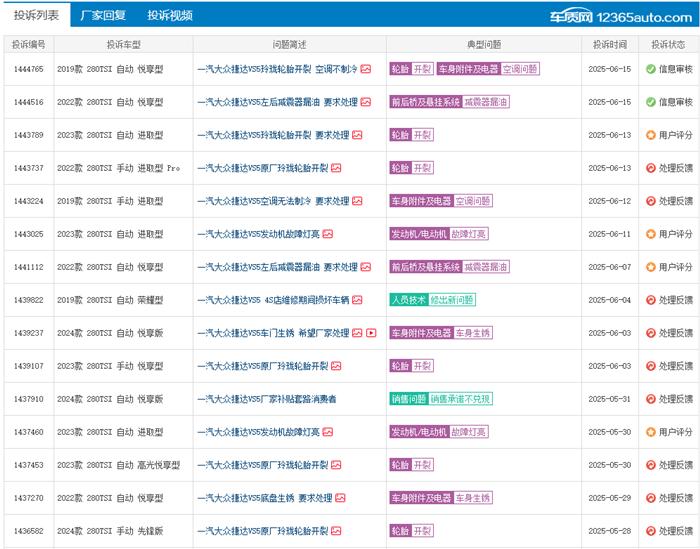Click orange rating icon for complaint 1443025
700x549 pixels.
pyautogui.click(x=650, y=234)
